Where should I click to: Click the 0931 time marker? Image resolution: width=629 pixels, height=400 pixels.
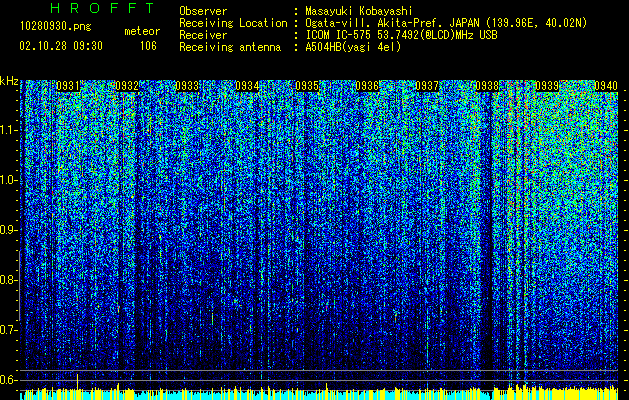68,86
